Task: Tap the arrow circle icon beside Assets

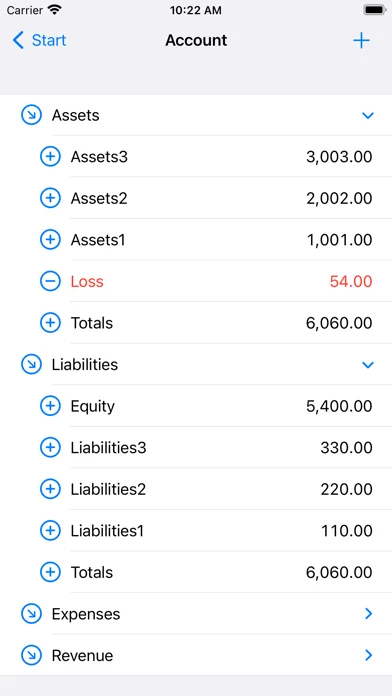Action: [x=32, y=115]
